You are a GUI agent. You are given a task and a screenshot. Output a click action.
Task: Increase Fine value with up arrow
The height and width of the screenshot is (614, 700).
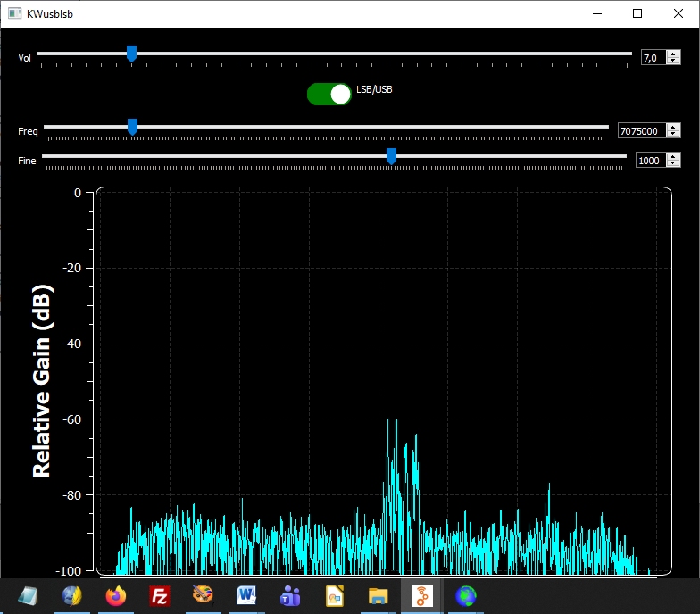click(x=673, y=156)
